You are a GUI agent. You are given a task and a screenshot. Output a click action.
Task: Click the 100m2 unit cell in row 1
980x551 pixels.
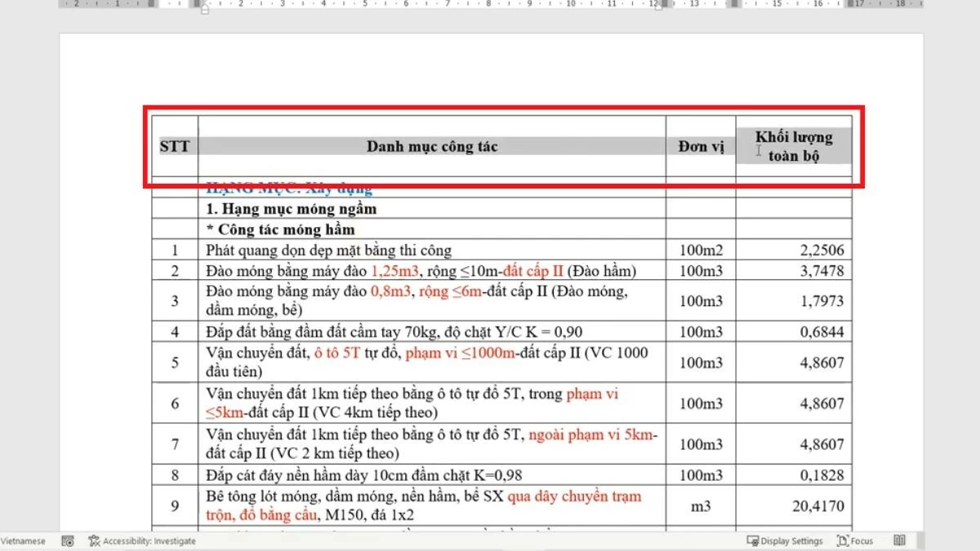(700, 251)
